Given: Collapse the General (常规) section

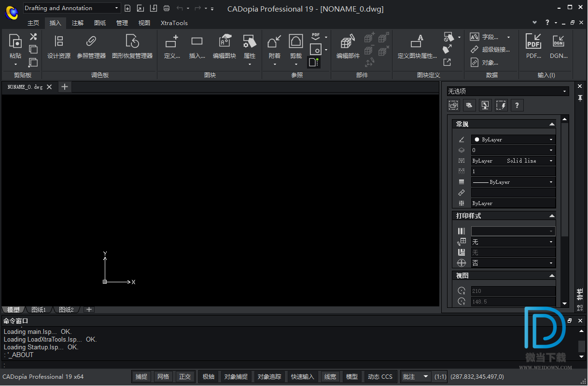Looking at the screenshot, I should (552, 124).
